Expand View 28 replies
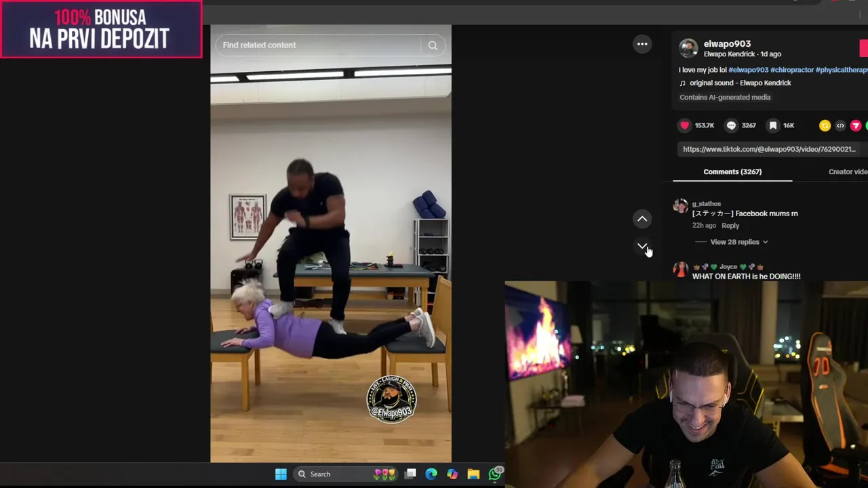 click(x=738, y=242)
